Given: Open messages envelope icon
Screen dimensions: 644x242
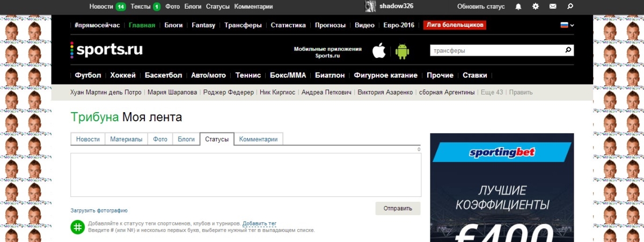Looking at the screenshot, I should point(553,7).
